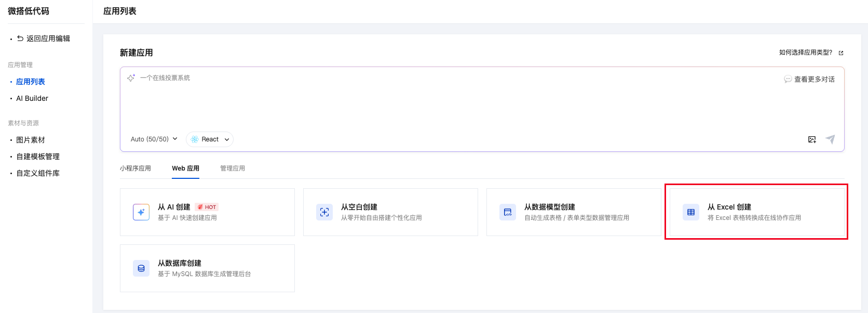Click the 微搭低代码 logo text
The image size is (868, 313).
[29, 11]
